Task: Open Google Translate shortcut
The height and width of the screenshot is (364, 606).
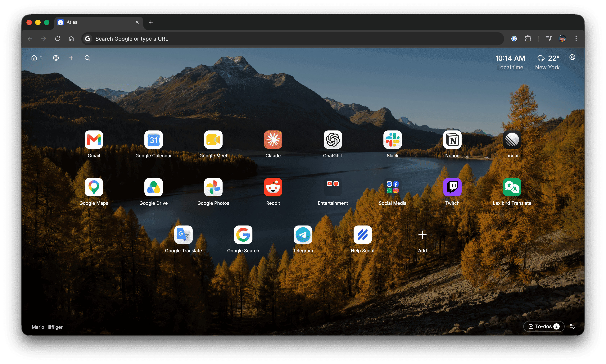Action: coord(183,235)
